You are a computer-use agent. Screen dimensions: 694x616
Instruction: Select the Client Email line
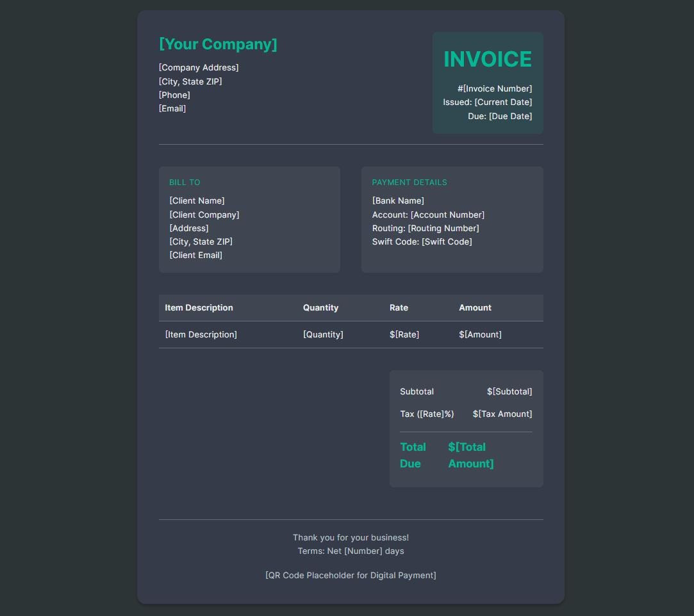[196, 255]
